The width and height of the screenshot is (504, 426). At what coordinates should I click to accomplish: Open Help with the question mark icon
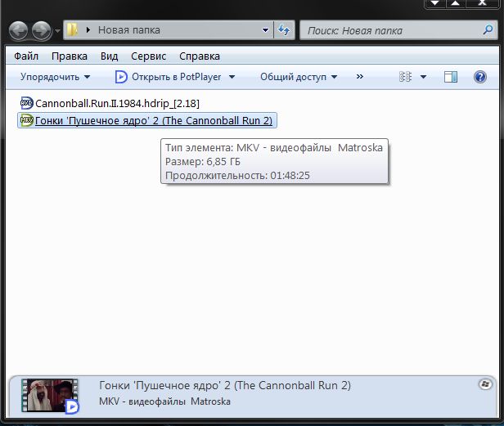(x=480, y=77)
